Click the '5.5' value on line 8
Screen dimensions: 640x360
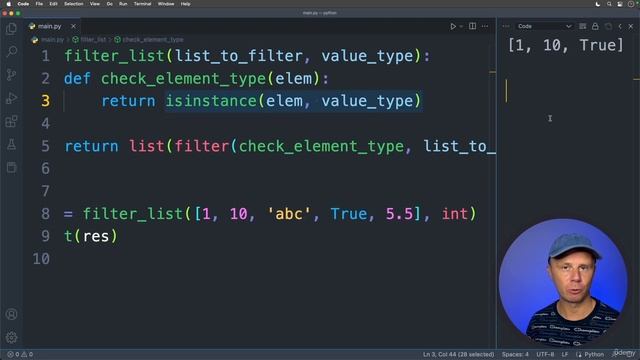(x=400, y=213)
